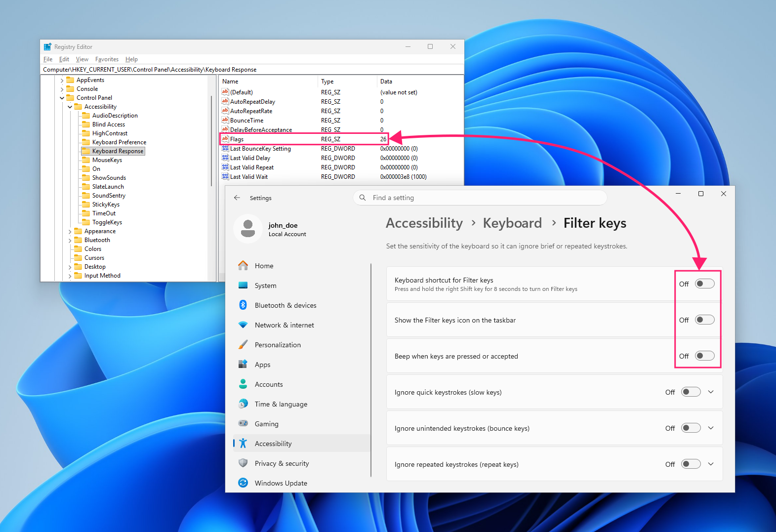Enable Ignore unintended keystrokes (bounce keys)
776x532 pixels.
[x=691, y=428]
